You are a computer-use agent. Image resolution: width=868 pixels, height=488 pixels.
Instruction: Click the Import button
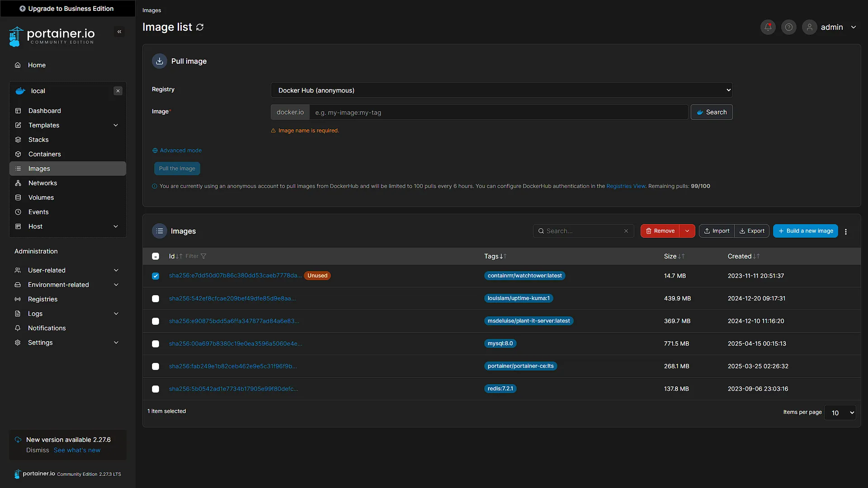pos(717,231)
